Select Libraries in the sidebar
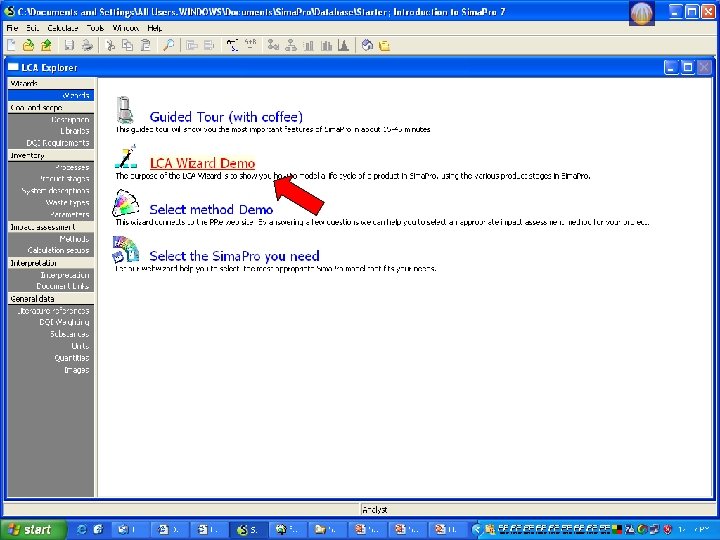The image size is (720, 540). (74, 131)
